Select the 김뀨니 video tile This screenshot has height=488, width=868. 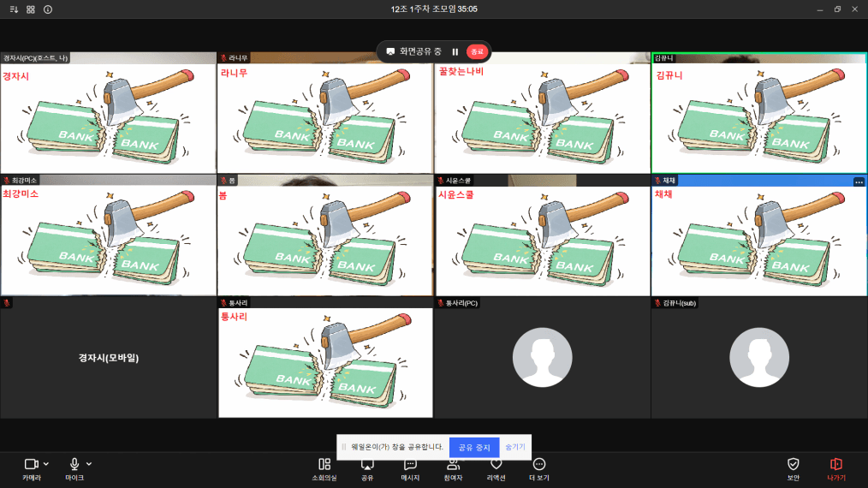click(759, 113)
